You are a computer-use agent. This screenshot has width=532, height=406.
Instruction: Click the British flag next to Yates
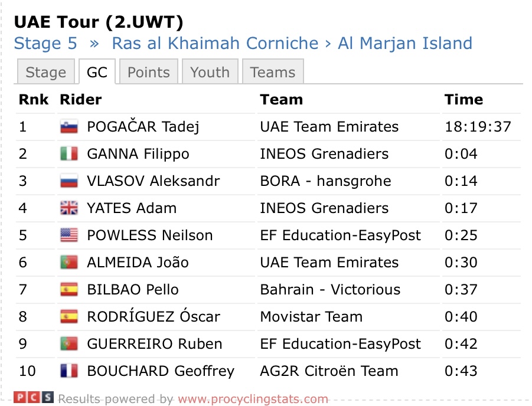click(x=69, y=208)
